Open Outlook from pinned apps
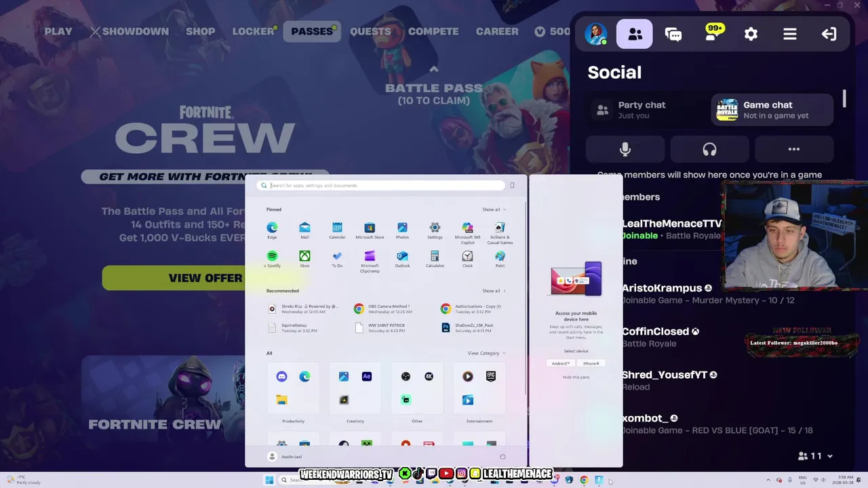The width and height of the screenshot is (868, 488). tap(402, 259)
